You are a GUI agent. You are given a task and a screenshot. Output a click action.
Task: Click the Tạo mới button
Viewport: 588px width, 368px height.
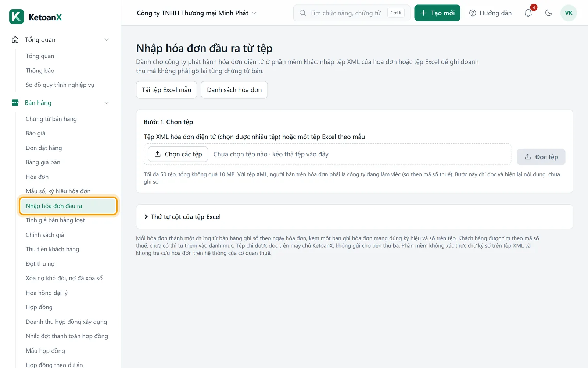[x=437, y=13]
